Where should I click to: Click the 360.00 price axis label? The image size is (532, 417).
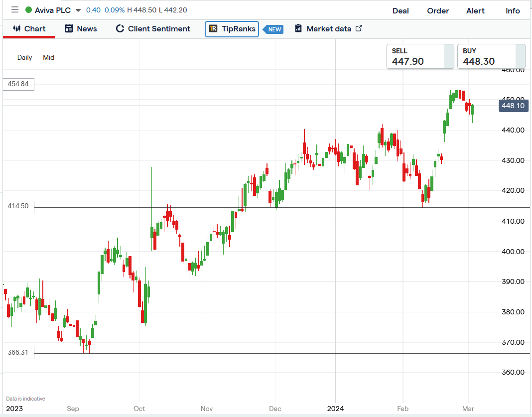[x=513, y=372]
